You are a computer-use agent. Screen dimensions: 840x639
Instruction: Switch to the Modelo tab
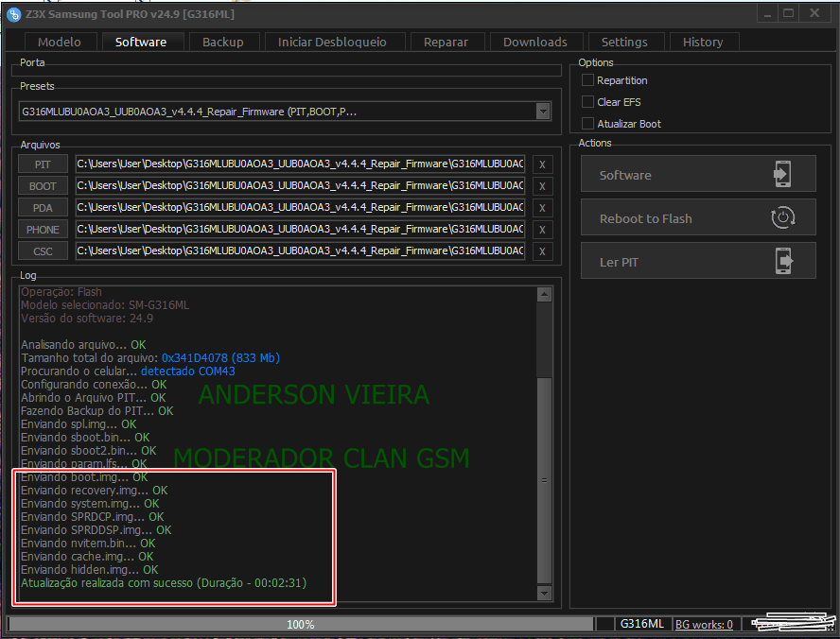pos(60,42)
